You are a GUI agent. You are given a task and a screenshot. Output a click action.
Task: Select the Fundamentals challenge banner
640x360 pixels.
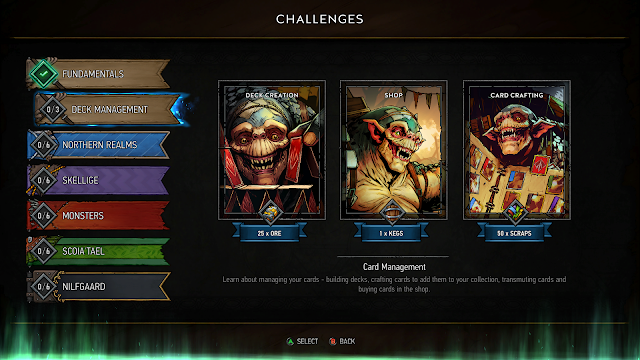[98, 74]
